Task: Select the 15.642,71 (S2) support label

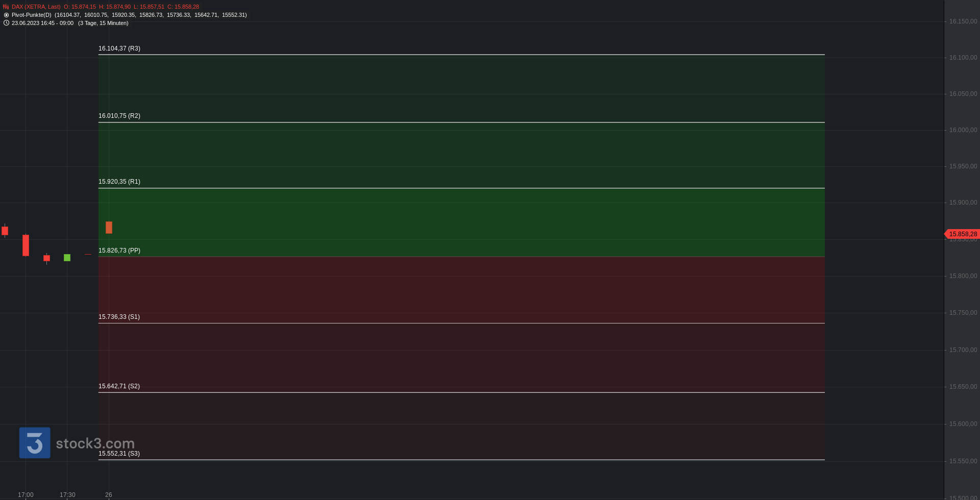Action: pos(119,386)
